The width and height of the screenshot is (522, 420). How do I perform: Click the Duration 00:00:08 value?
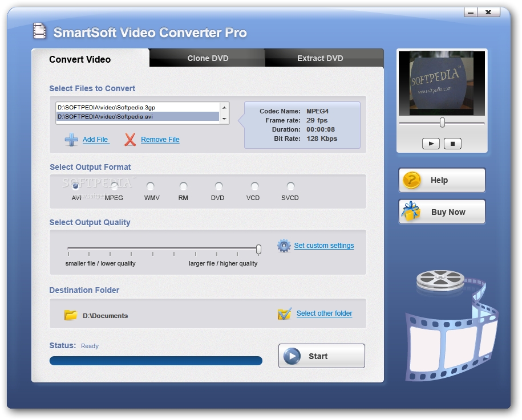click(321, 129)
